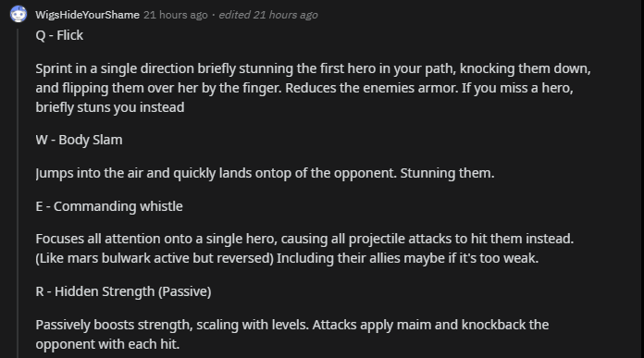Click the "edited 21 hours ago" label

[x=268, y=15]
